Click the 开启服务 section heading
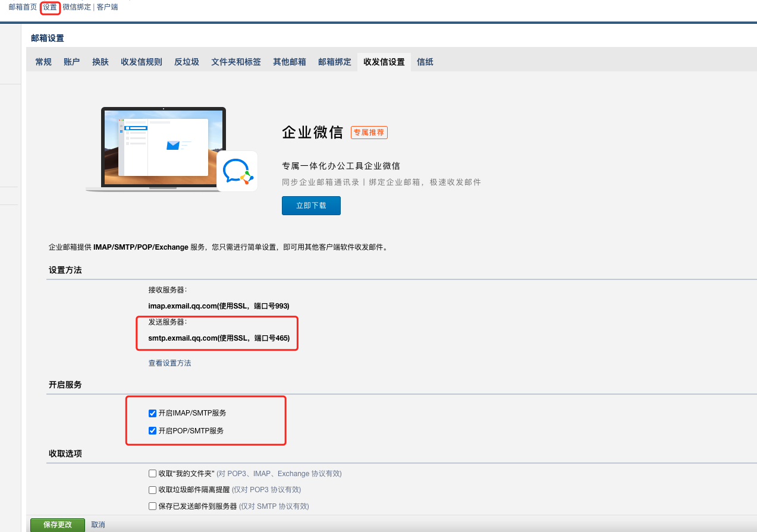The image size is (757, 532). [65, 385]
